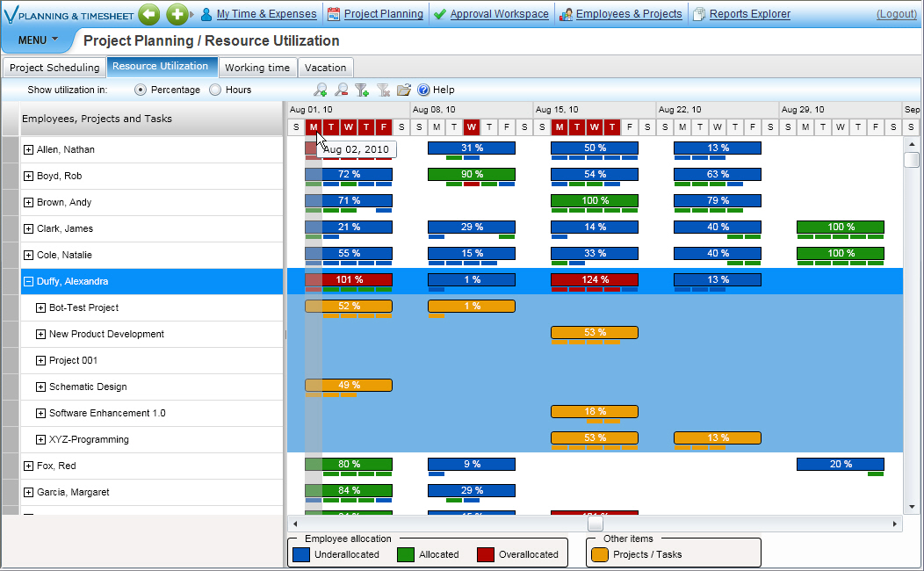Open Reports Explorer link
Image resolution: width=924 pixels, height=571 pixels.
tap(749, 13)
